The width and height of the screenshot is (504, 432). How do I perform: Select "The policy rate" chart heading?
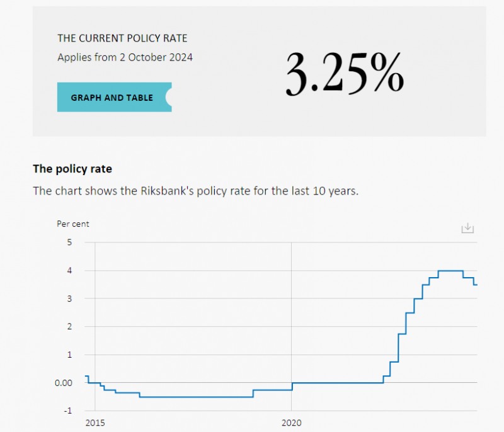[x=72, y=169]
